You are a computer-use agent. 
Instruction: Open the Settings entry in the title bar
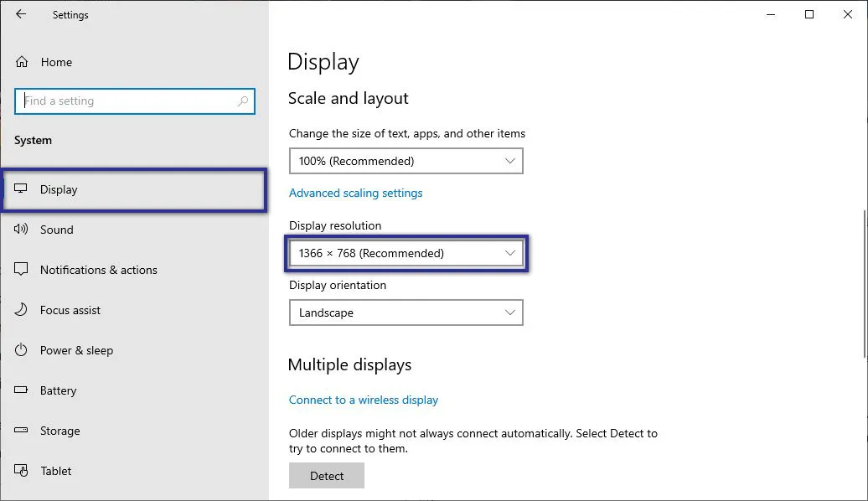pyautogui.click(x=70, y=14)
